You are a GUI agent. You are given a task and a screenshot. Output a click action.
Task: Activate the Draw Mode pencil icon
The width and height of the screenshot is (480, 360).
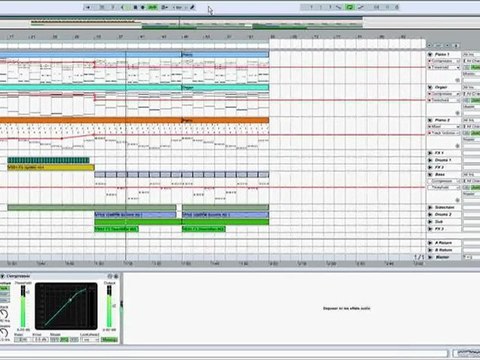click(x=193, y=7)
